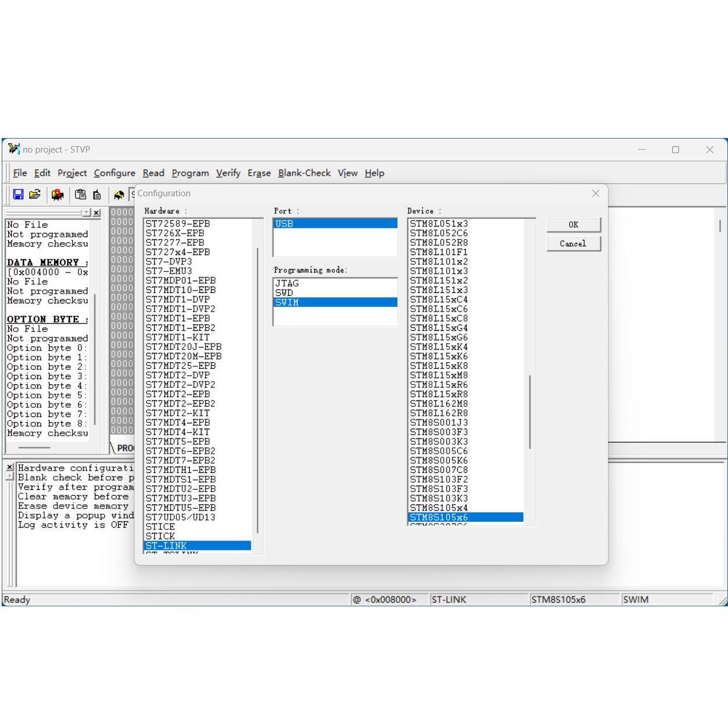Close the Configuration dialog with X
The image size is (728, 728).
coord(595,193)
